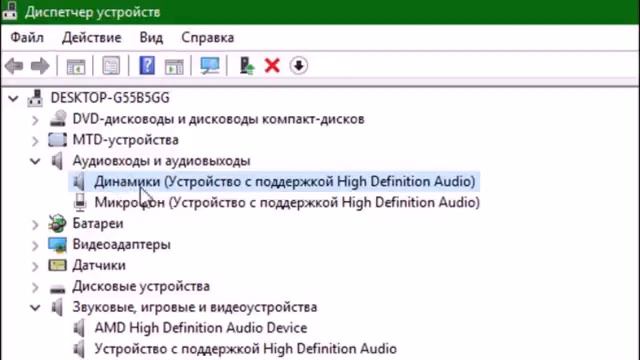This screenshot has height=360, width=640.
Task: Click the Device Manager title bar icon
Action: pyautogui.click(x=9, y=11)
